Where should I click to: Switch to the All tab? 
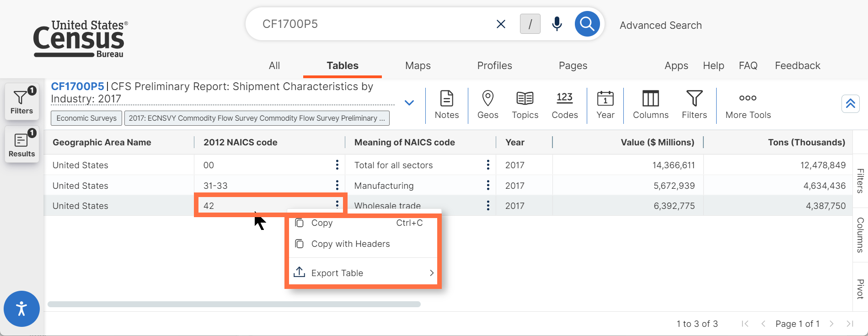pyautogui.click(x=274, y=65)
